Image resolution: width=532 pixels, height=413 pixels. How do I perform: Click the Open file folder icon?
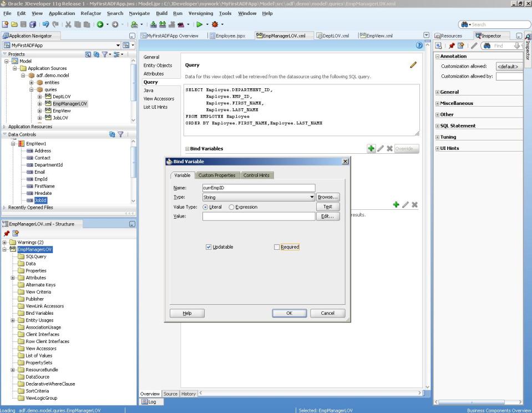[14, 24]
